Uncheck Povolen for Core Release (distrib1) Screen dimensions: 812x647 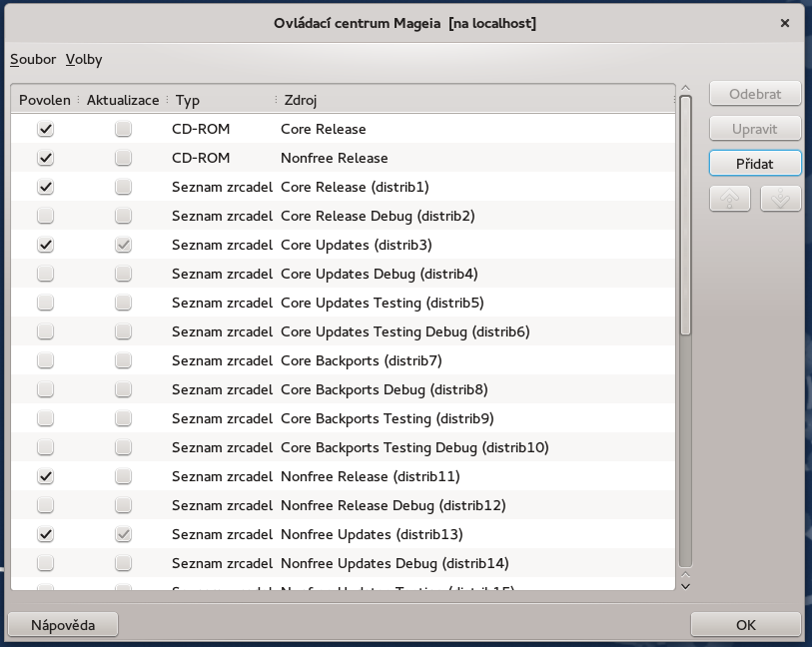[x=46, y=187]
